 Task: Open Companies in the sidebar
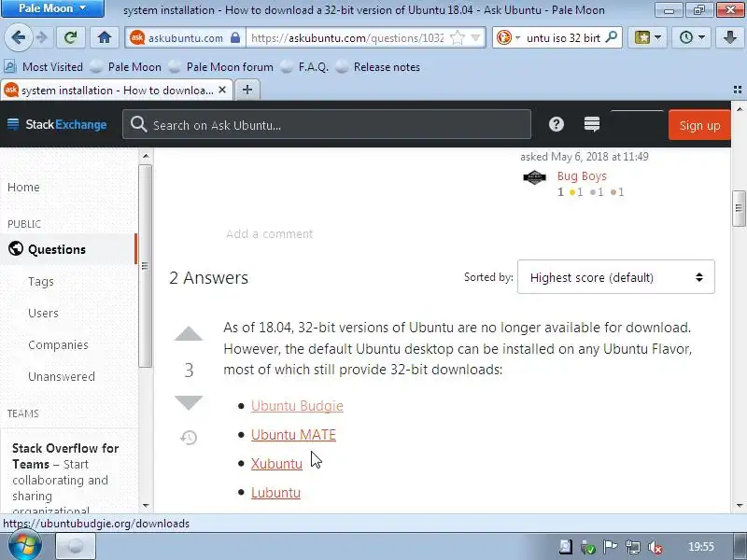(x=58, y=344)
